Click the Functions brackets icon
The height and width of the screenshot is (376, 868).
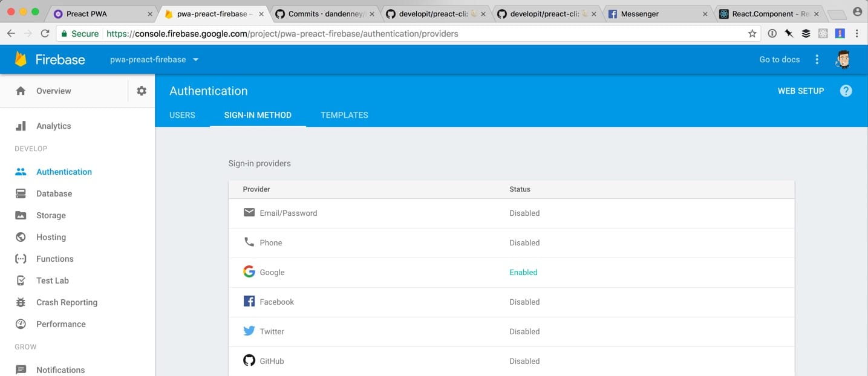[x=21, y=259]
